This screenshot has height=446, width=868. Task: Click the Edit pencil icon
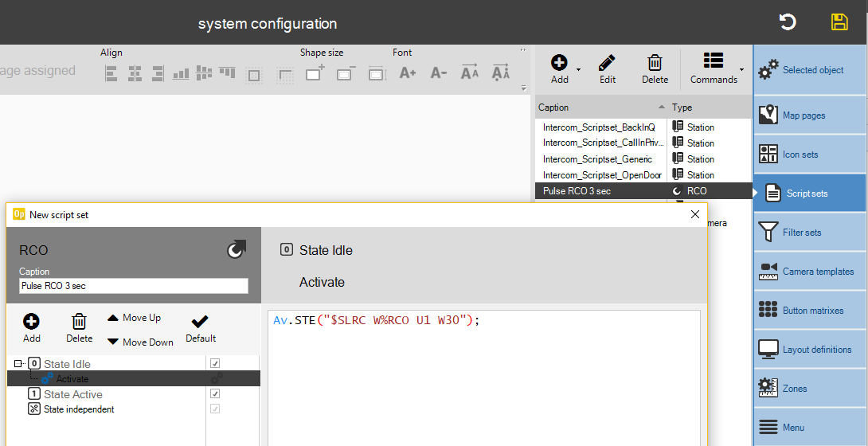(x=607, y=68)
